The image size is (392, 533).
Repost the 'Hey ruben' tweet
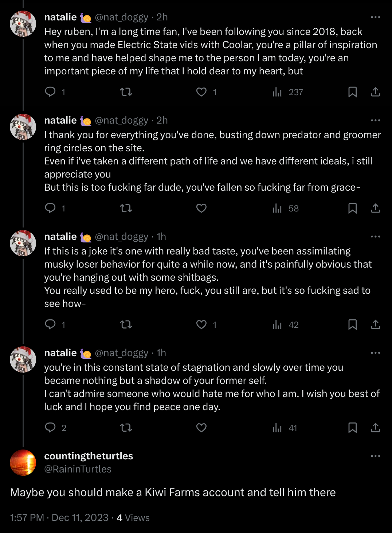click(126, 92)
